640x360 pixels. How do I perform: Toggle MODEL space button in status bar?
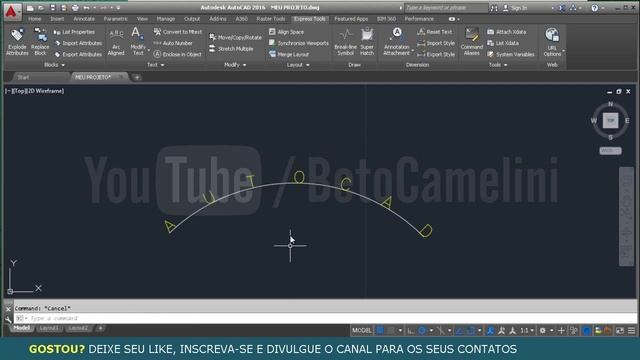coord(362,331)
